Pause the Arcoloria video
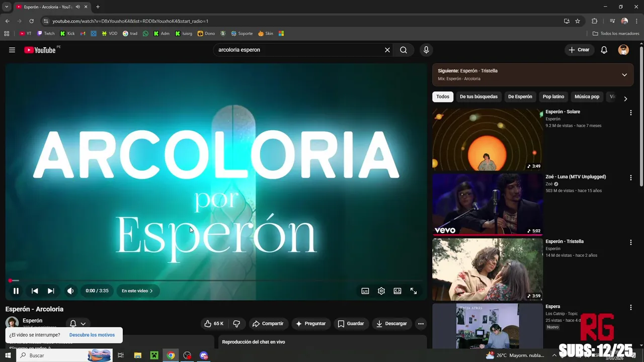Viewport: 644px width, 362px height. coord(16,291)
